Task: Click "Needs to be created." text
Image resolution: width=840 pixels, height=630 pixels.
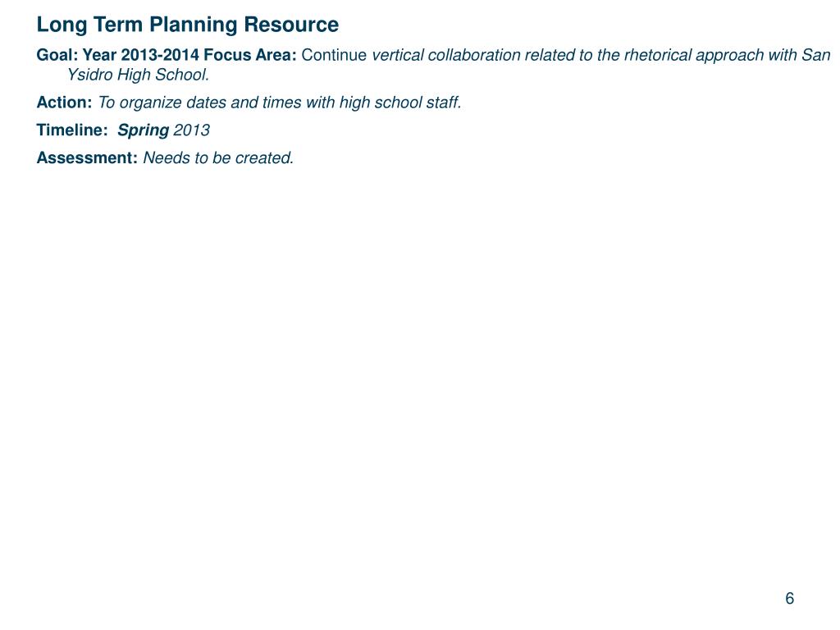Action: tap(218, 158)
